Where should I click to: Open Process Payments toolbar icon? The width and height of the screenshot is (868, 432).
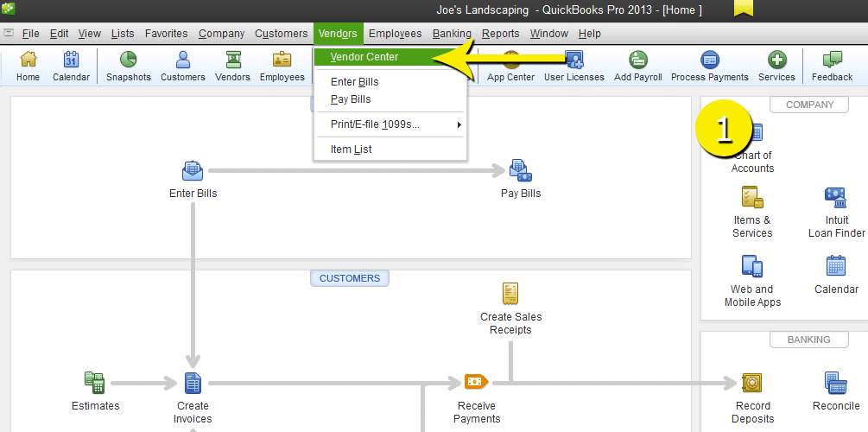point(710,66)
